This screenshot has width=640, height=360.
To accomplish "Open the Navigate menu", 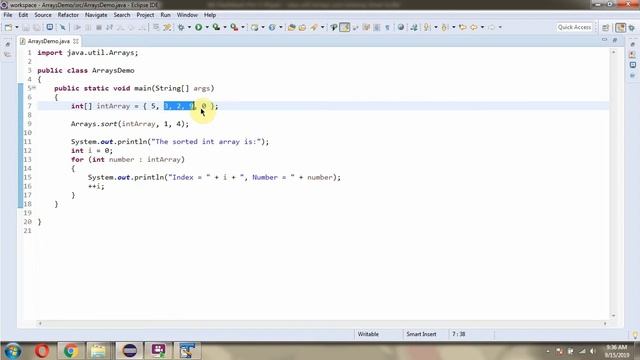I will [96, 15].
